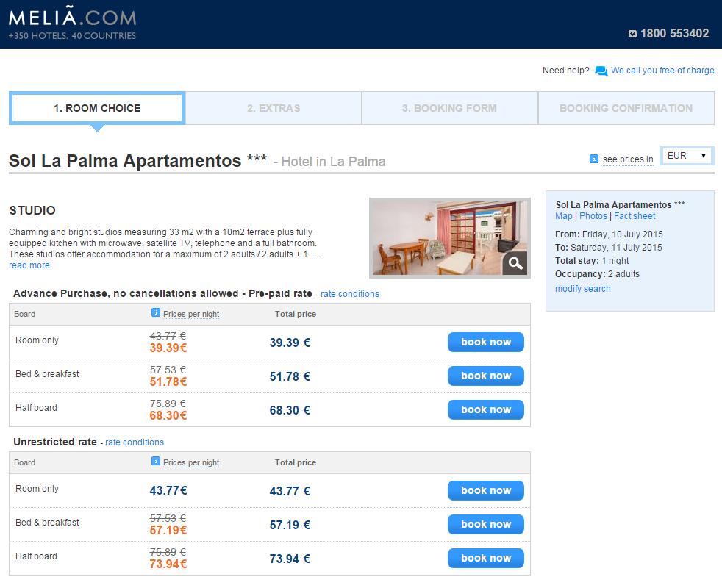Click info icon beside Advance Purchase Prices per night
This screenshot has height=588, width=722.
pyautogui.click(x=156, y=312)
